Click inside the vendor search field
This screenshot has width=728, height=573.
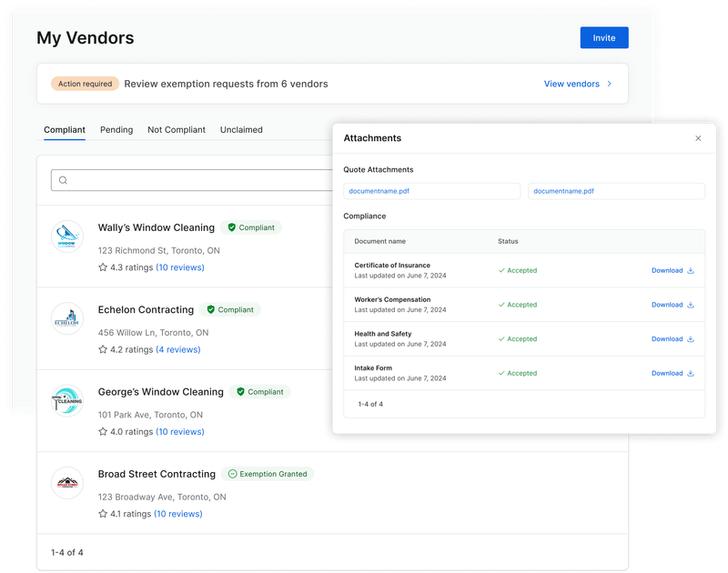(182, 180)
